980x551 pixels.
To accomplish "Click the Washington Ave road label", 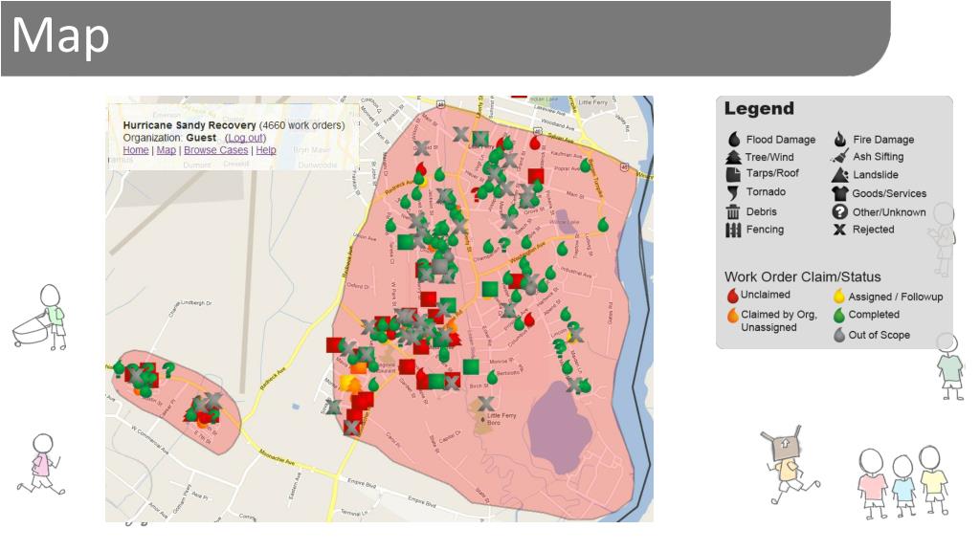I will 528,252.
